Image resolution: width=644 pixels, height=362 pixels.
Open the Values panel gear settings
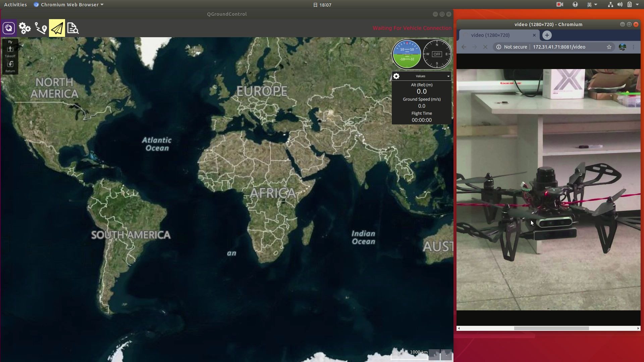point(396,76)
